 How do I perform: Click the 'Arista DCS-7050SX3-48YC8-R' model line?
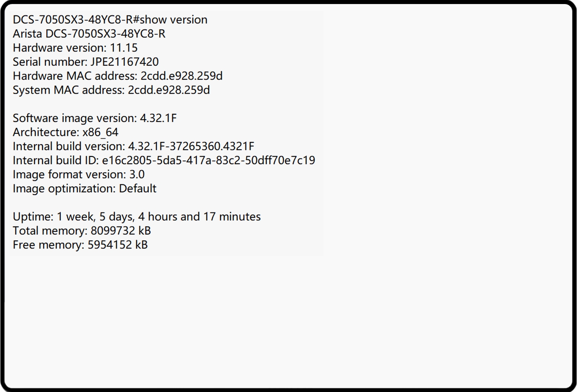(x=89, y=34)
